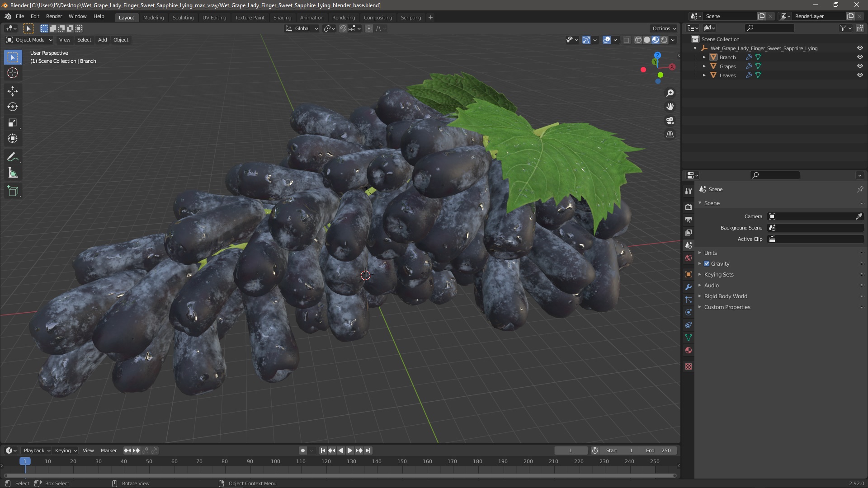Click the playhead at frame 1
Image resolution: width=868 pixels, height=488 pixels.
[x=25, y=461]
